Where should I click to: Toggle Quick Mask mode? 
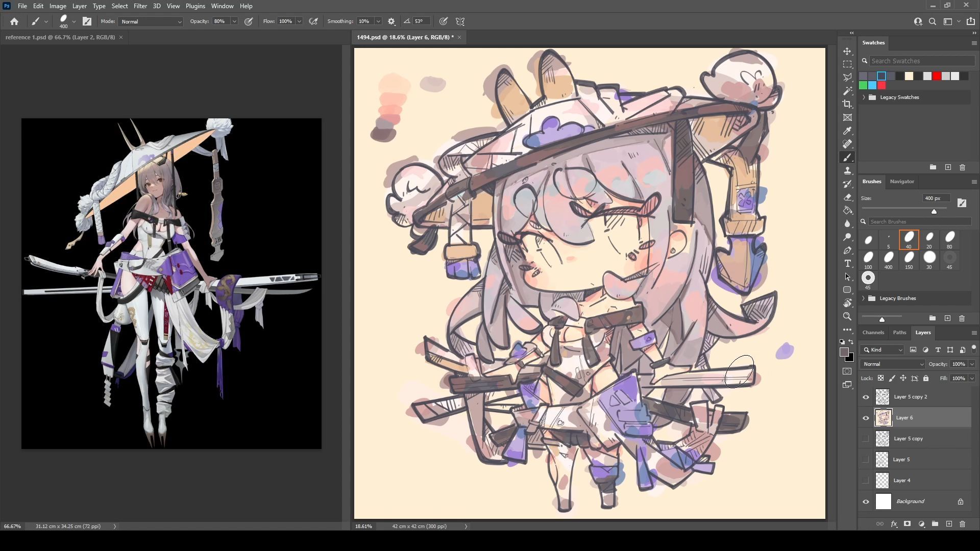pos(847,371)
